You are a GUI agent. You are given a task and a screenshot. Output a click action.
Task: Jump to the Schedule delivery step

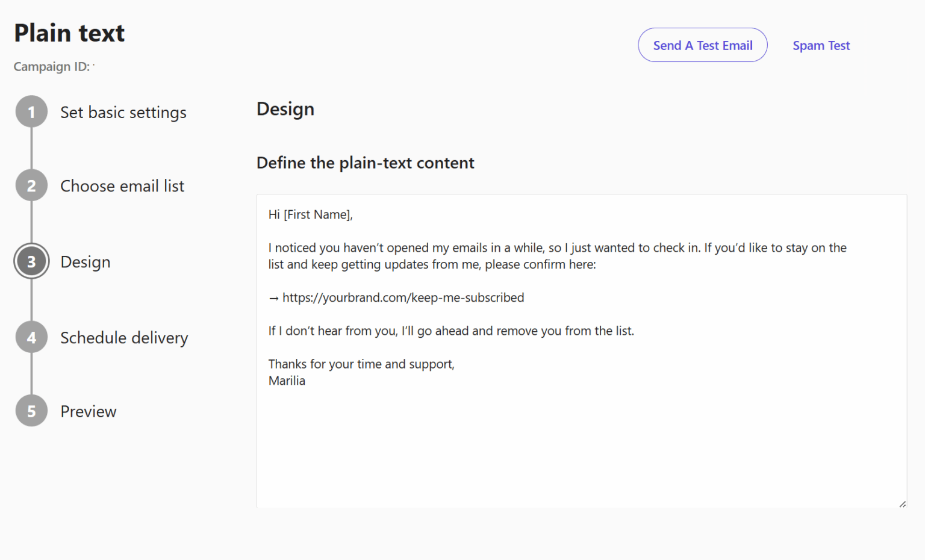point(124,338)
